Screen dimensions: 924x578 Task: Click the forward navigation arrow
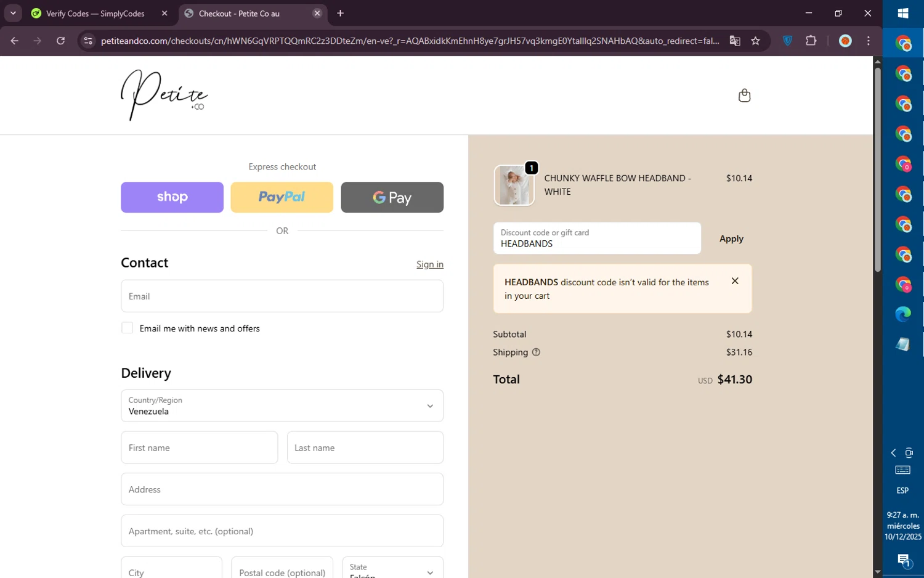coord(38,41)
